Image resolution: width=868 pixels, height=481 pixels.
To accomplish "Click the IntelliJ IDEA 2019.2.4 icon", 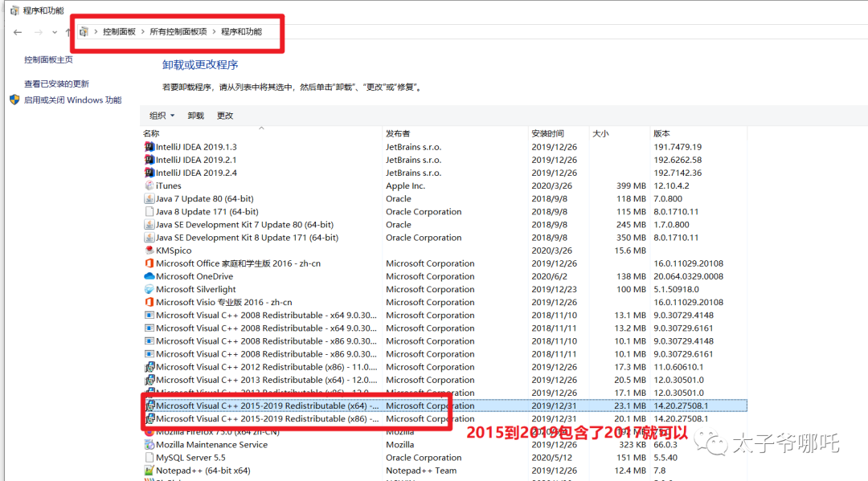I will pyautogui.click(x=149, y=173).
